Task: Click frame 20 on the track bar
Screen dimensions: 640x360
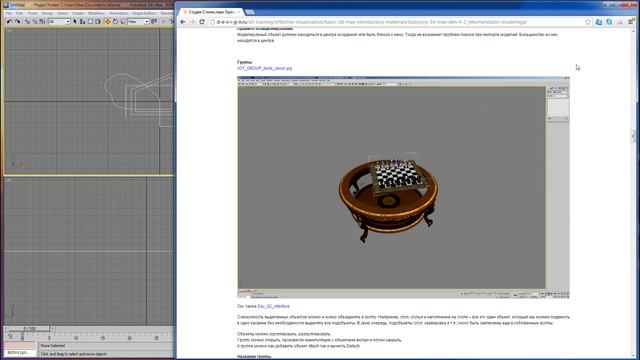Action: [x=129, y=337]
